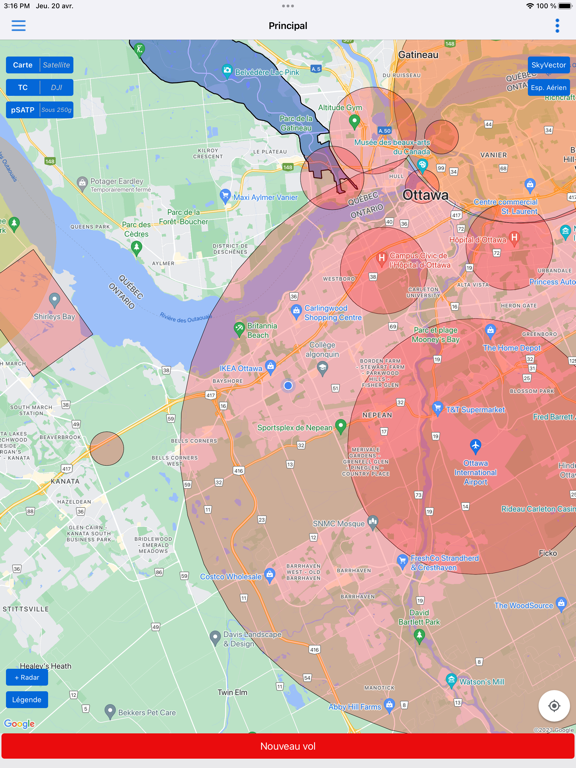Screen dimensions: 576x768
Task: Tap the KANATA district label
Action: [65, 481]
